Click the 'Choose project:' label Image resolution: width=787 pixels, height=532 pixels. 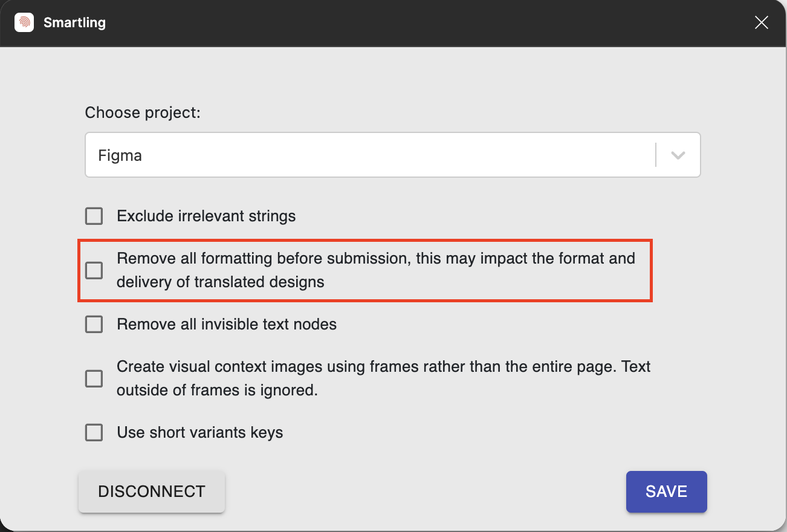pyautogui.click(x=143, y=112)
